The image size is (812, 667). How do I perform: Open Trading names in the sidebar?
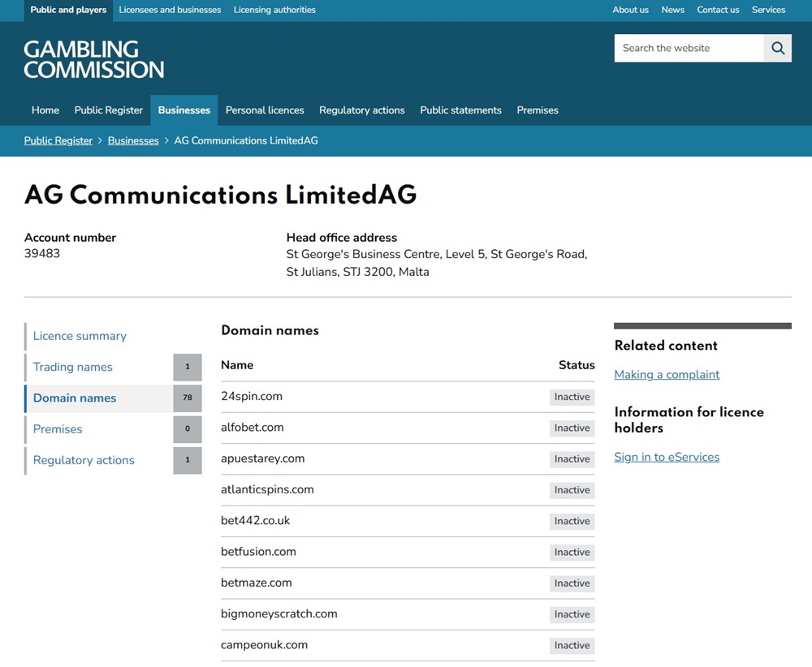(x=73, y=367)
